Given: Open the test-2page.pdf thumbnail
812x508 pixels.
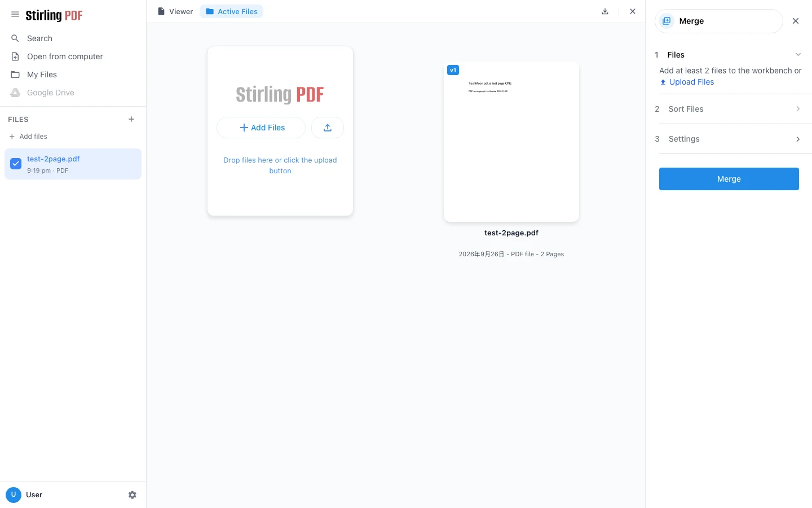Looking at the screenshot, I should [511, 142].
